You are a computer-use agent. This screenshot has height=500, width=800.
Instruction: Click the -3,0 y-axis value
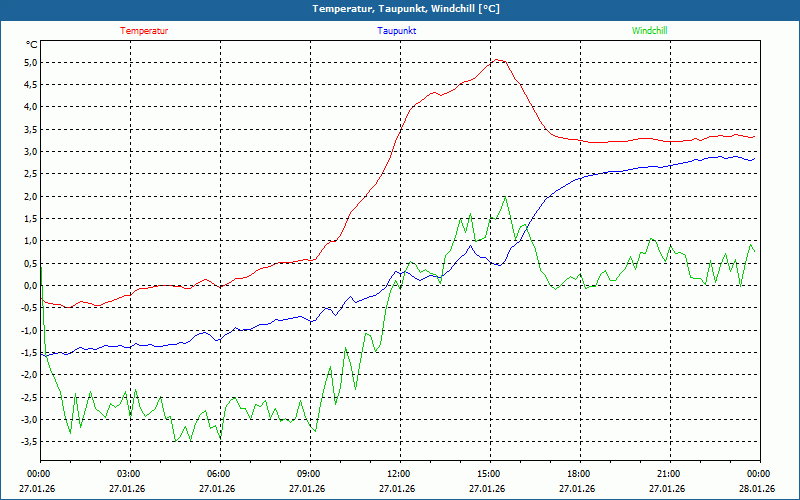30,419
